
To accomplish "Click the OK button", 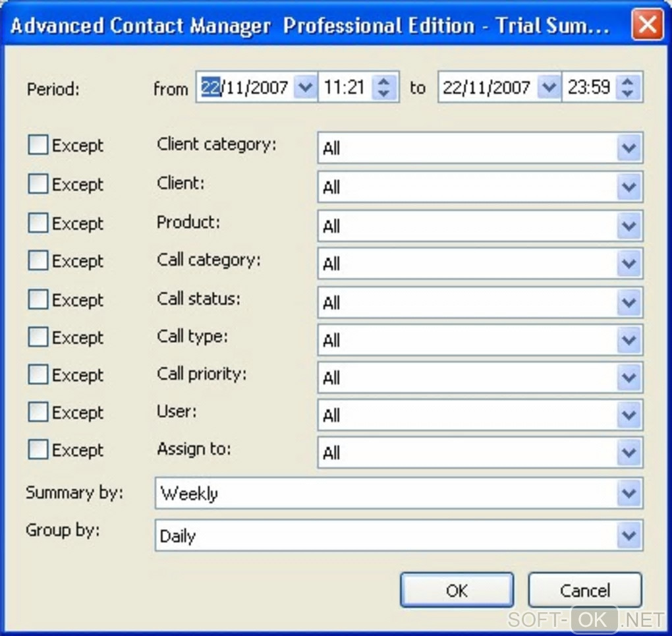I will 457,590.
